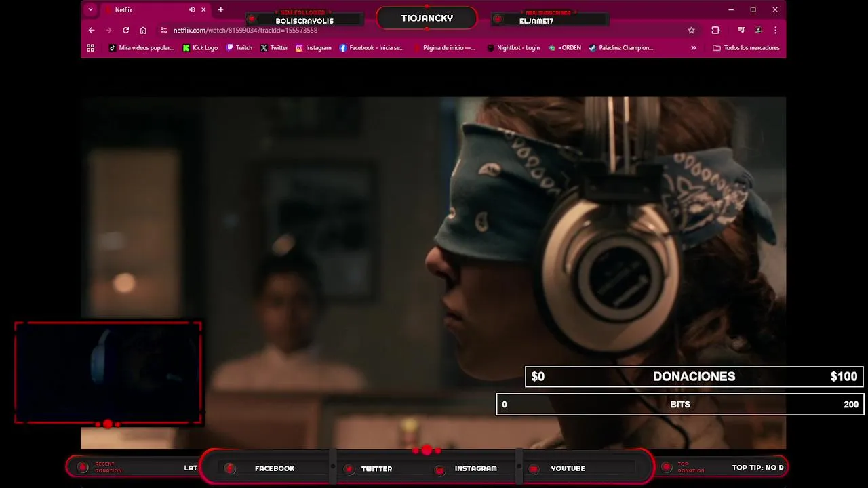Click the $100 donation goal value
The width and height of the screenshot is (868, 488).
(x=844, y=376)
